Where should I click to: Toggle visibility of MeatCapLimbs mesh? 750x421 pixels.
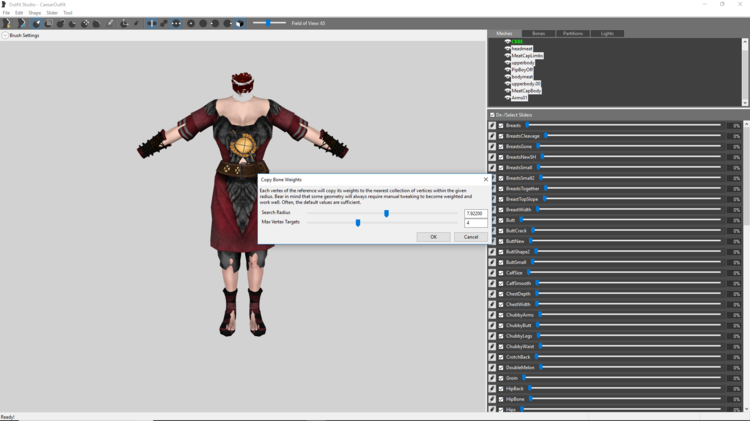(507, 55)
